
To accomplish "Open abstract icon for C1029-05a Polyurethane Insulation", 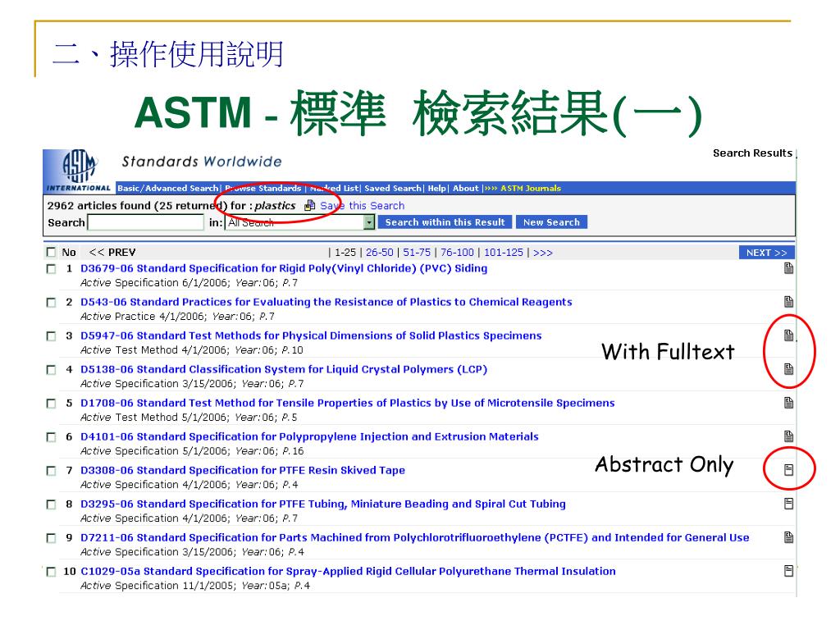I will tap(788, 571).
